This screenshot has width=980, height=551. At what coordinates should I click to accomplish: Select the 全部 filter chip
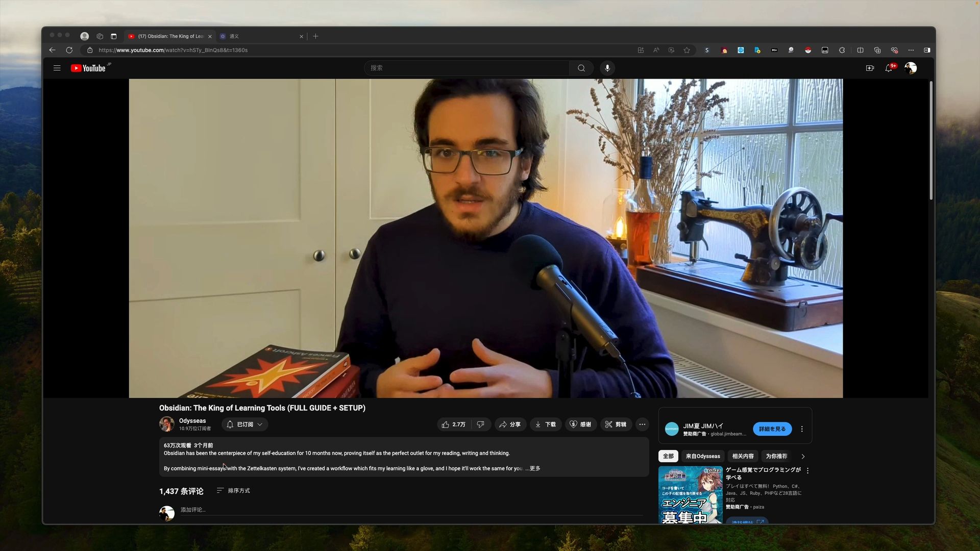click(668, 456)
